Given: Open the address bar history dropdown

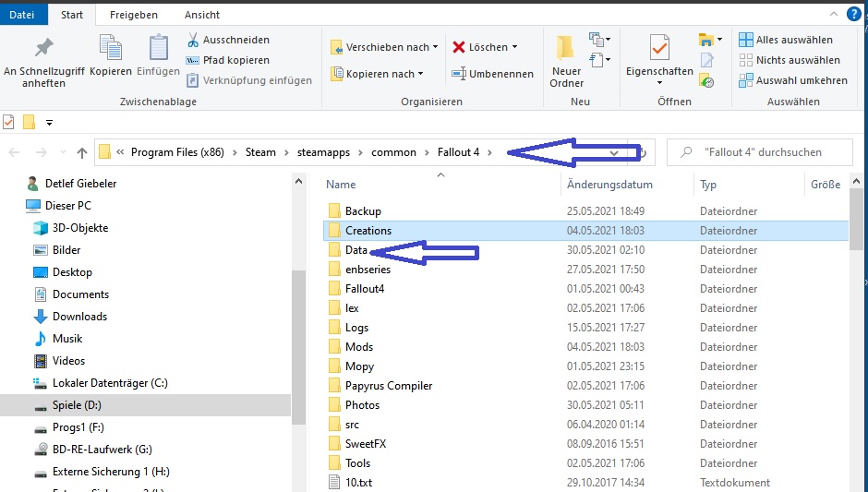Looking at the screenshot, I should click(x=615, y=152).
